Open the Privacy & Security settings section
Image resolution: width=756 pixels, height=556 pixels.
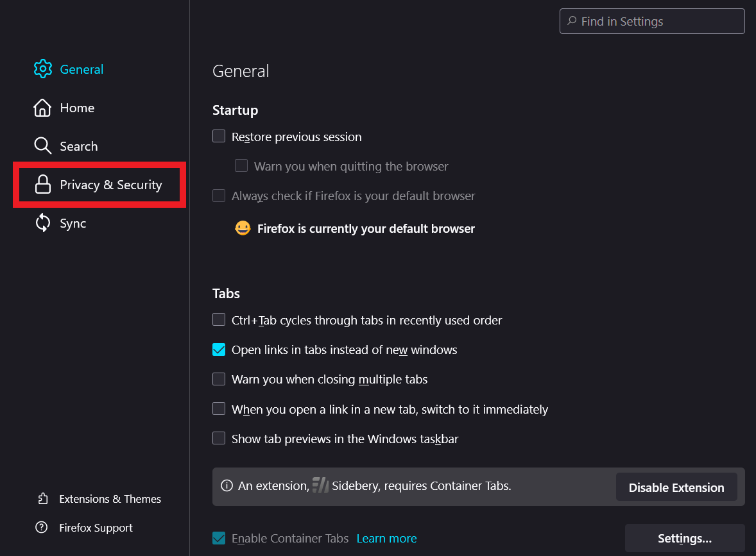[110, 185]
